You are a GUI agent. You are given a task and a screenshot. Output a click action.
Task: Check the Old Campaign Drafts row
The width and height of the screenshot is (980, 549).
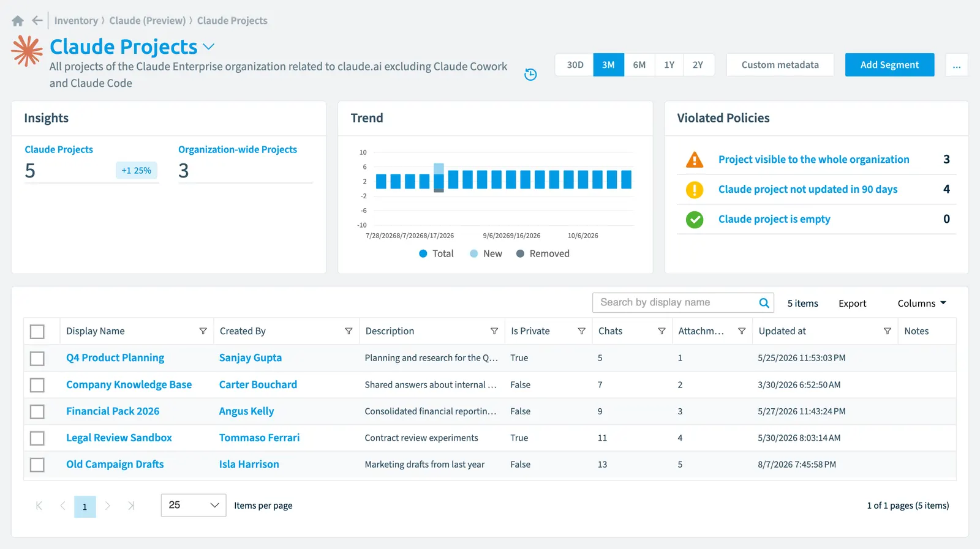point(37,465)
